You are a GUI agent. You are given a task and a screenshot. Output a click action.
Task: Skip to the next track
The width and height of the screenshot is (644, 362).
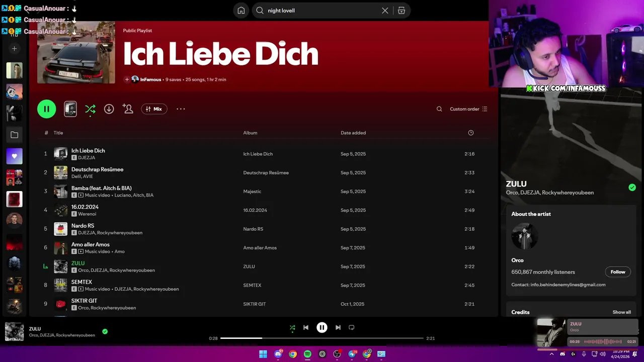(338, 327)
